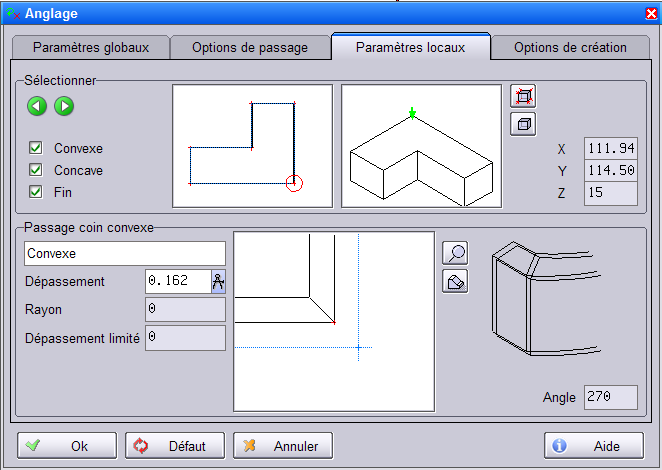
Task: Click the compass measure icon beside Dépassement
Action: 218,282
